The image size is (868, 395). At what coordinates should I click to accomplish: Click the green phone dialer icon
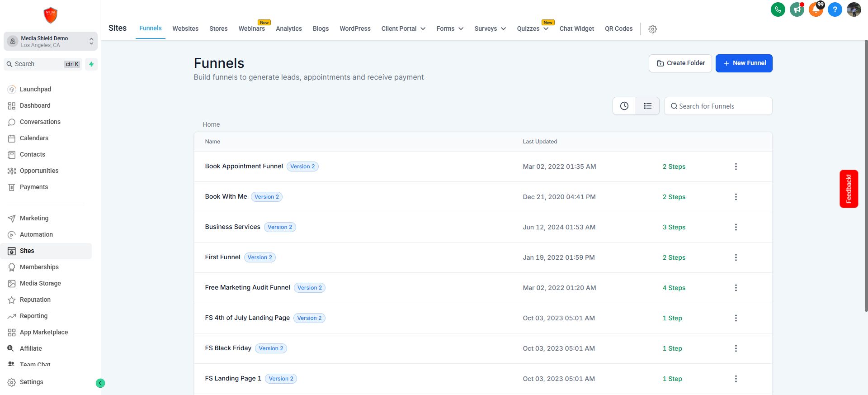coord(778,10)
